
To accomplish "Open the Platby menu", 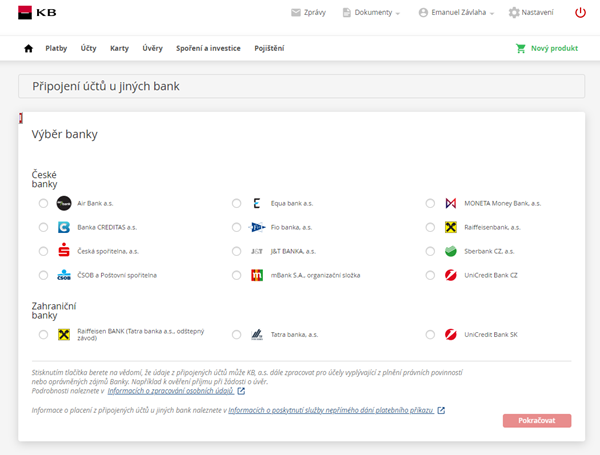I will pyautogui.click(x=56, y=48).
